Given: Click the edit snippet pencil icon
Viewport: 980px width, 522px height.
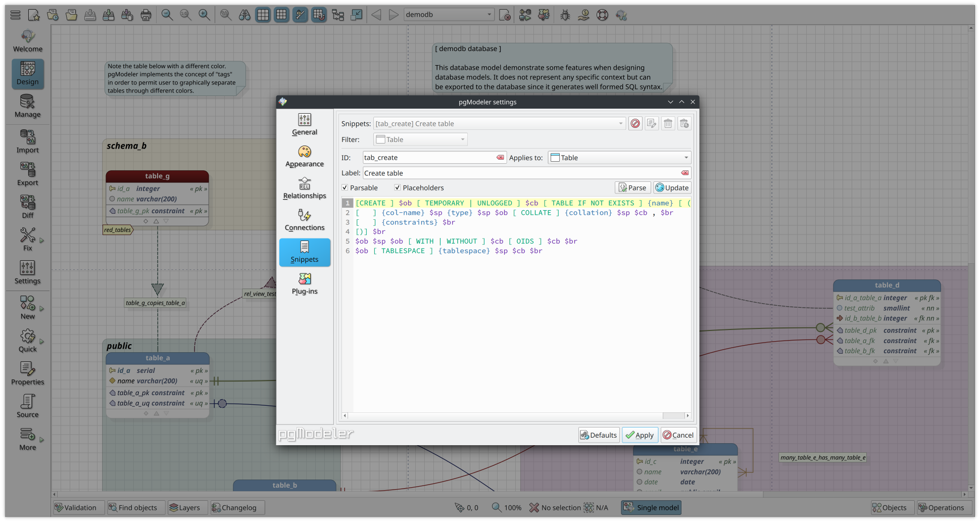Looking at the screenshot, I should (652, 123).
